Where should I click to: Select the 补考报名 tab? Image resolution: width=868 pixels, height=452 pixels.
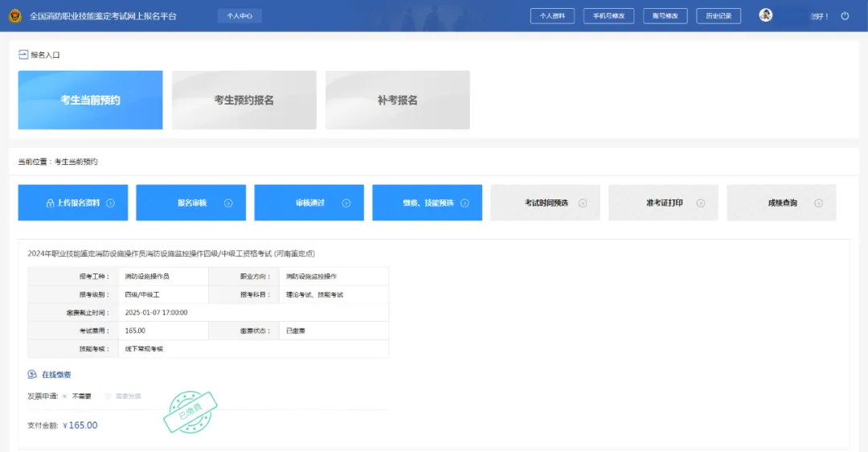tap(398, 100)
